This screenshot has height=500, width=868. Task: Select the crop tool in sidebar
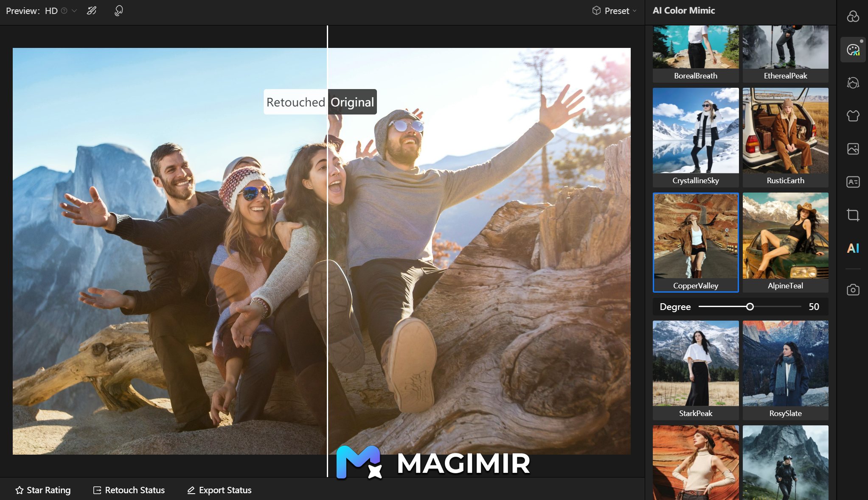coord(853,215)
